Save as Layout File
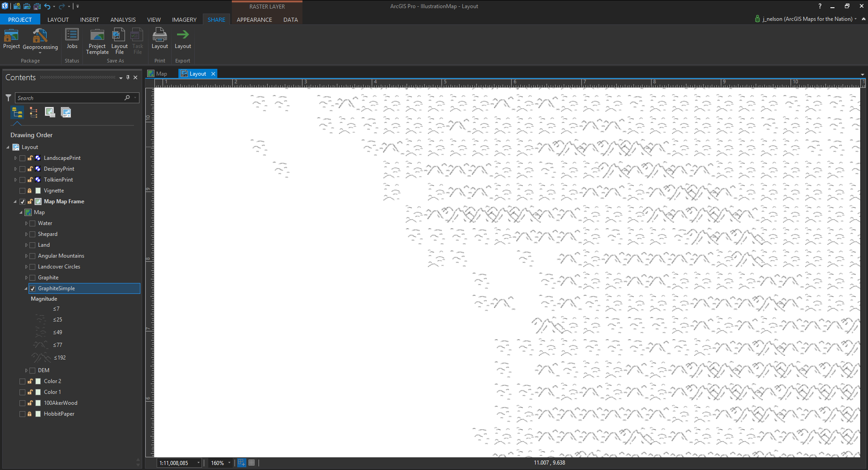Image resolution: width=868 pixels, height=470 pixels. [x=119, y=41]
